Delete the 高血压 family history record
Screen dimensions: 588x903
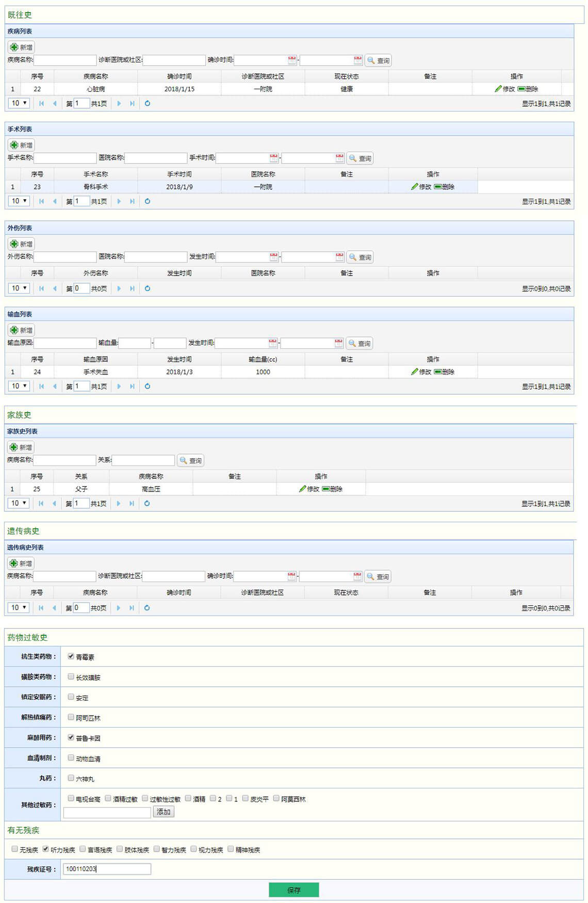332,489
